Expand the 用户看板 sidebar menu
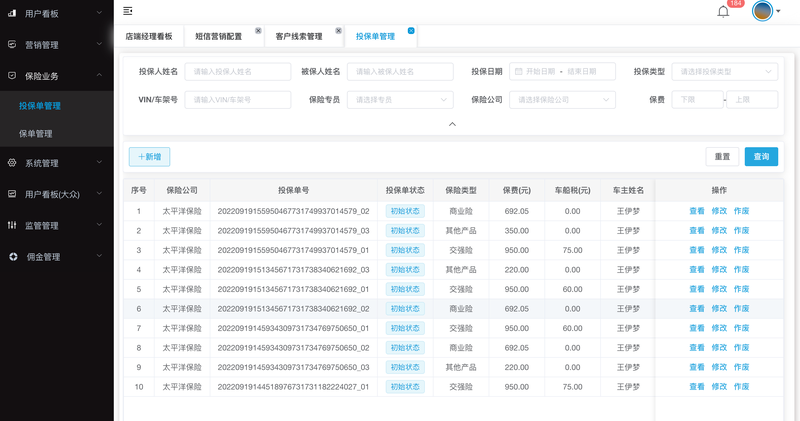This screenshot has width=800, height=421. coord(99,13)
